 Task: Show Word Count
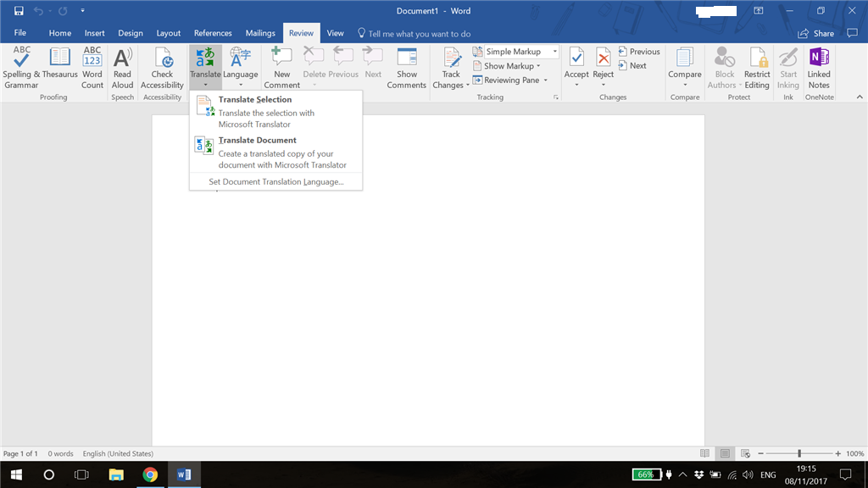pos(92,68)
